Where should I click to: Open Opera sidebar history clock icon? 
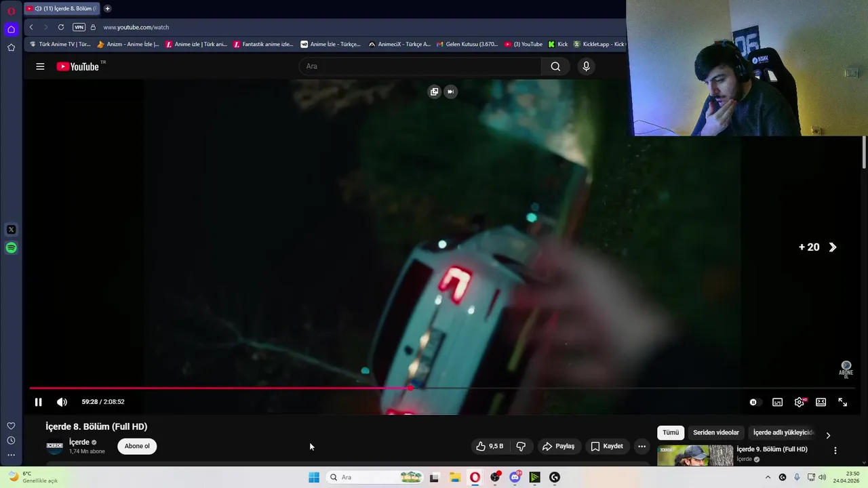click(11, 441)
